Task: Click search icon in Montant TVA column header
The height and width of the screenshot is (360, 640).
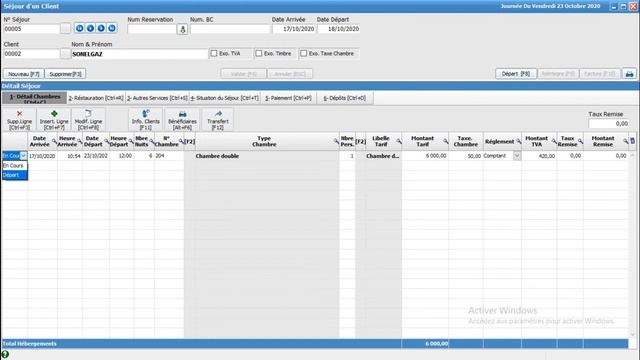Action: pyautogui.click(x=554, y=141)
